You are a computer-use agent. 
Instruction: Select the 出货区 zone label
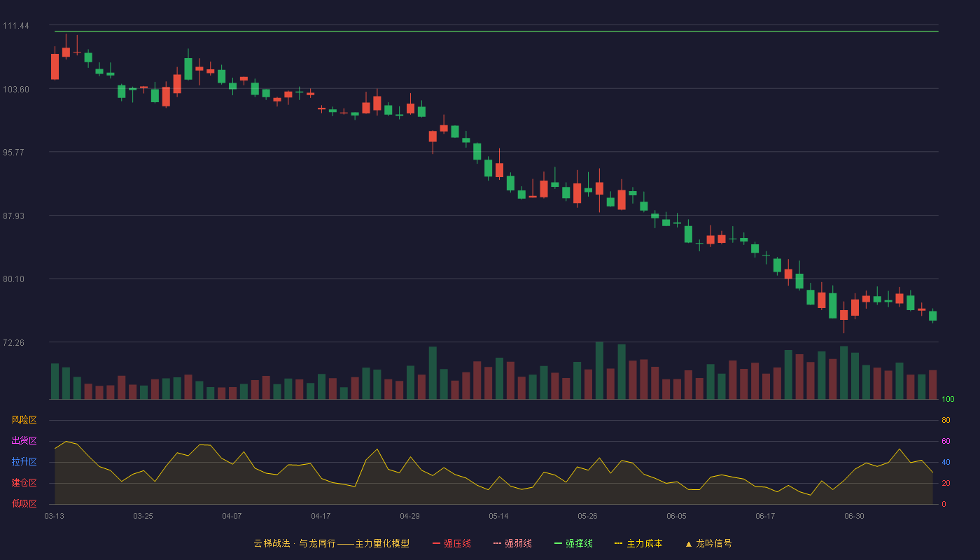pyautogui.click(x=24, y=441)
